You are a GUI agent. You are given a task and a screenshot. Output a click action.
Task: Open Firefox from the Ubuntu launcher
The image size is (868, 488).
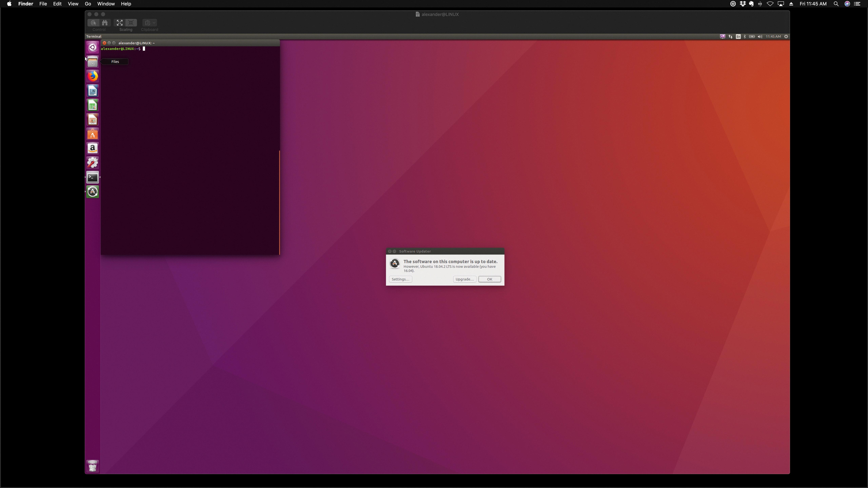(92, 76)
